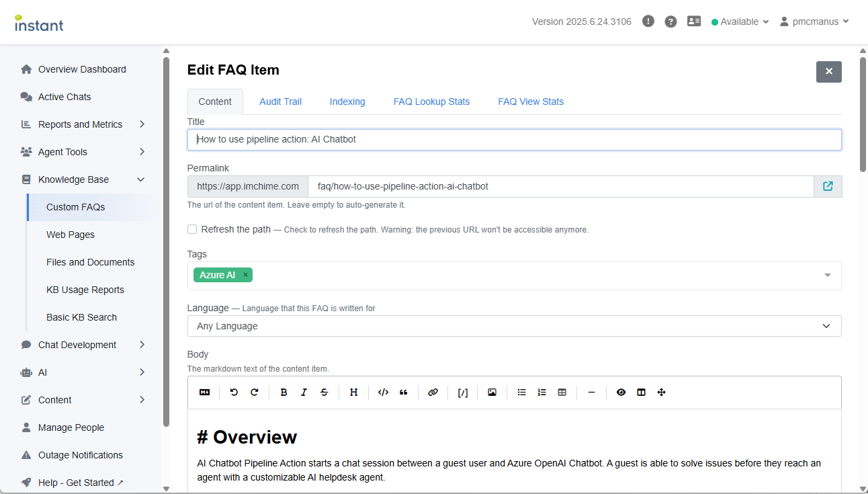Open Web Pages under Knowledge Base

(x=71, y=235)
